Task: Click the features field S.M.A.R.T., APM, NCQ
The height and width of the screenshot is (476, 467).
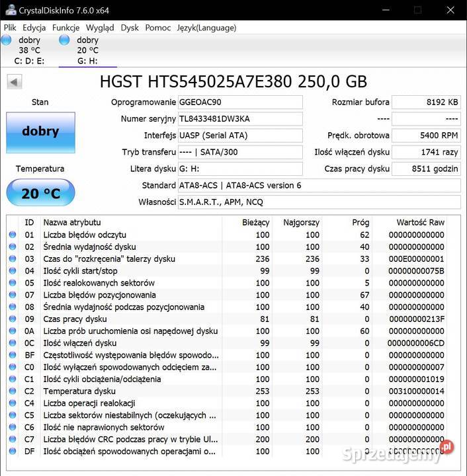Action: (x=319, y=202)
